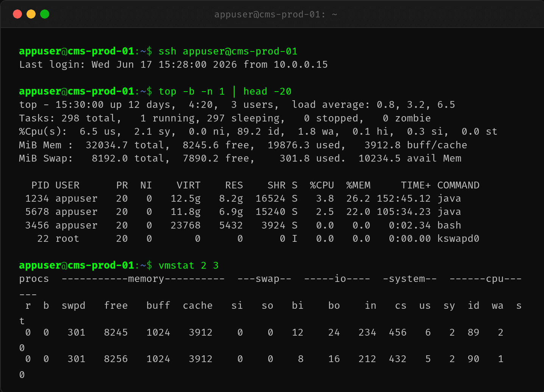Click the '6.5 us' CPU value
544x392 pixels.
click(x=98, y=131)
